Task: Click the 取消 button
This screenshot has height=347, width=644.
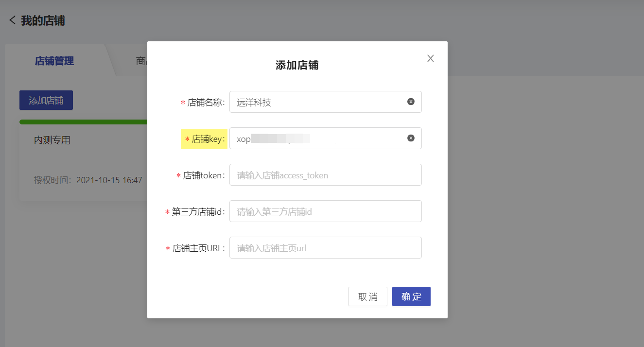Action: 368,296
